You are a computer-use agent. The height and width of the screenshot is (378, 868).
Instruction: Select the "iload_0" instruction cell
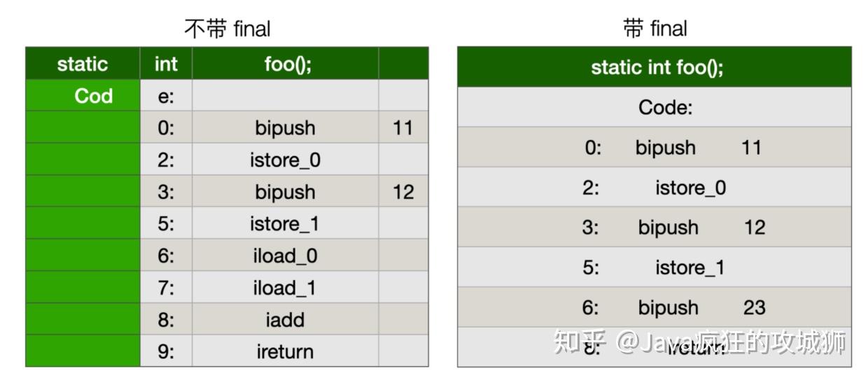point(285,255)
